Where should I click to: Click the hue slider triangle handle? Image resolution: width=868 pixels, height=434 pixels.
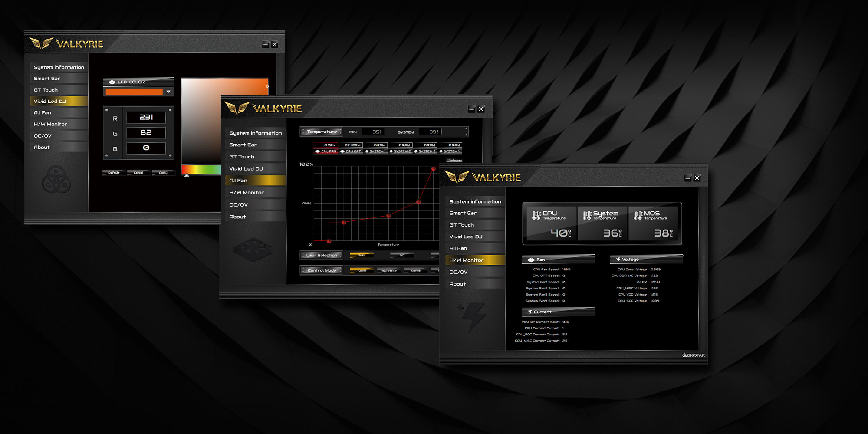pos(187,175)
